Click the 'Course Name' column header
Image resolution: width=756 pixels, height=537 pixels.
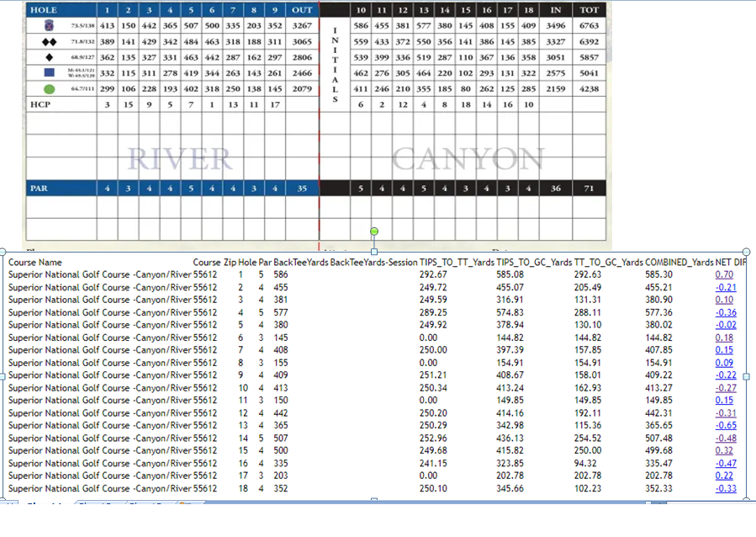point(34,263)
